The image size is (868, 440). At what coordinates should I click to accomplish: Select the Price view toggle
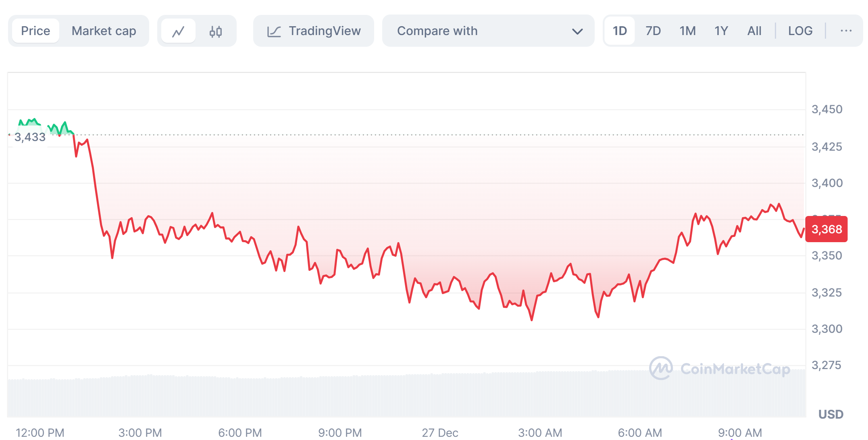(x=35, y=31)
